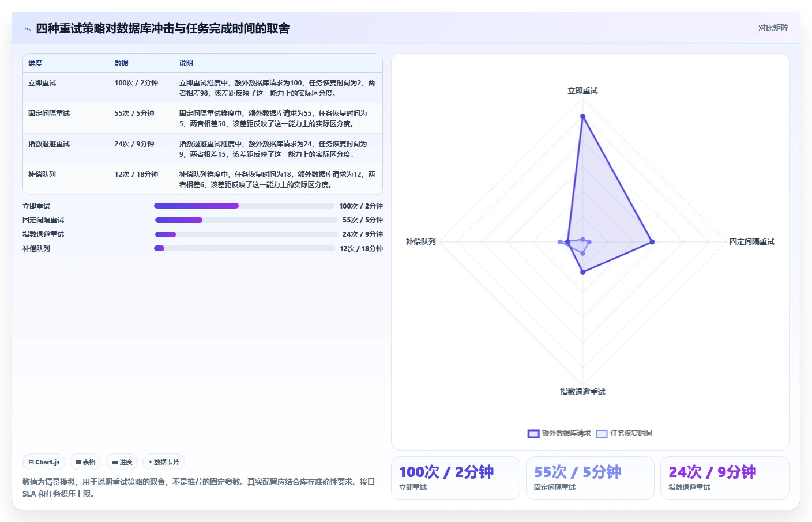Click the light-blue data point on 补偿队列 axis
The width and height of the screenshot is (812, 522).
[560, 242]
